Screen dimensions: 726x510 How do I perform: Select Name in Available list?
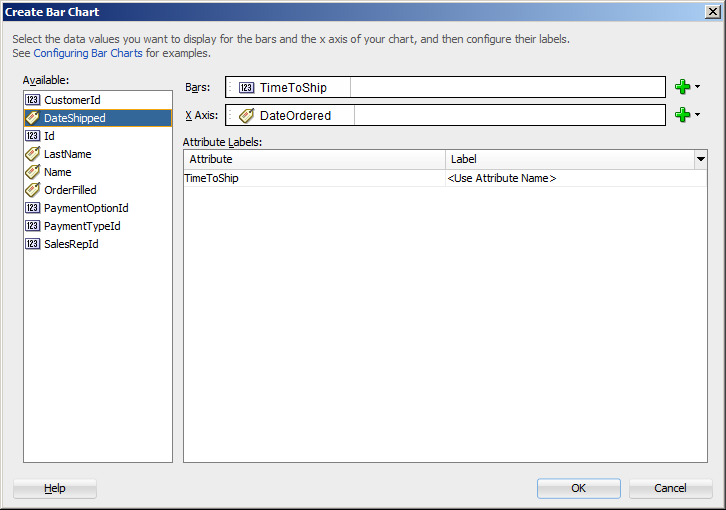[x=98, y=172]
